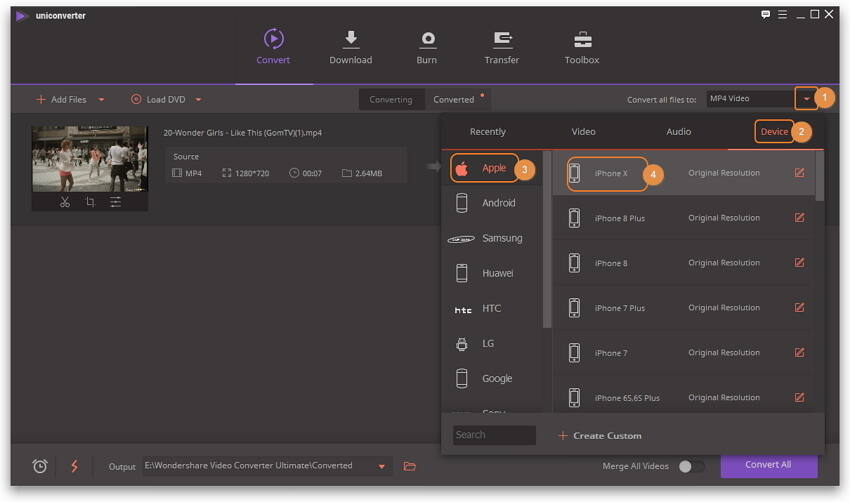Click the MP4 Video format combo box
Viewport: 850px width, 502px height.
[x=750, y=99]
